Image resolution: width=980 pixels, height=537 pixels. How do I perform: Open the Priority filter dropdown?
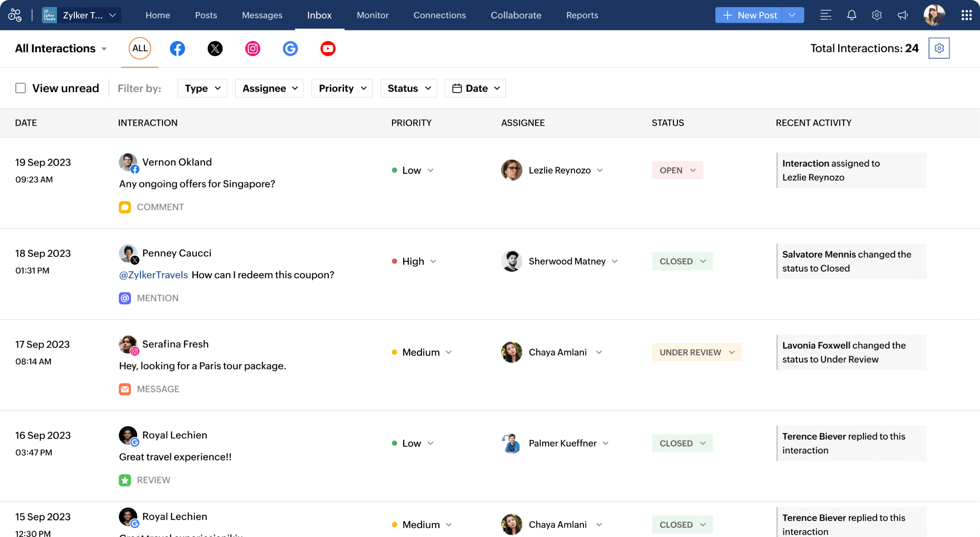click(x=341, y=88)
